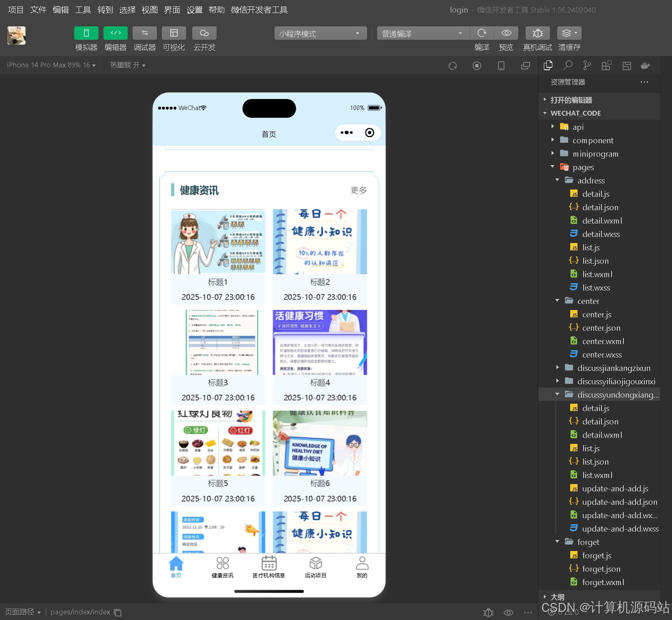Toggle the debugger panel button

(145, 33)
